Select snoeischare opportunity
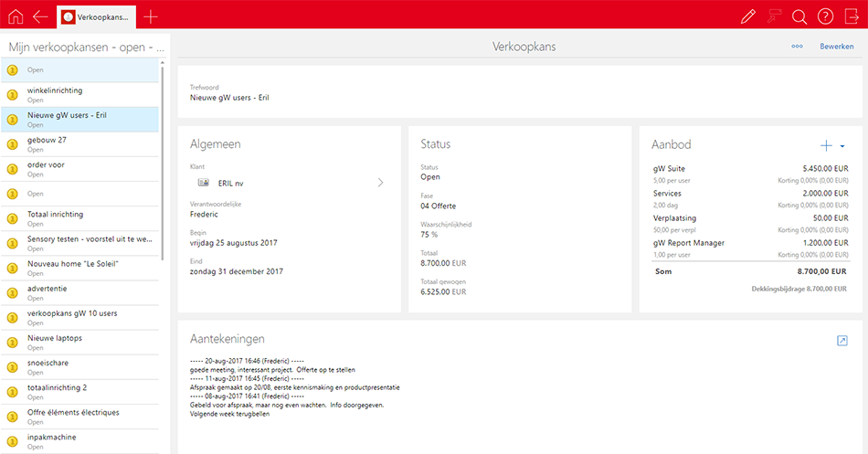The image size is (868, 454). point(80,367)
